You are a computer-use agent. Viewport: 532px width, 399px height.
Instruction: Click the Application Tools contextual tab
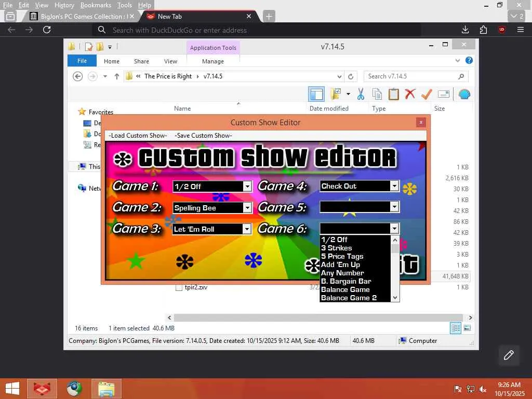click(213, 48)
